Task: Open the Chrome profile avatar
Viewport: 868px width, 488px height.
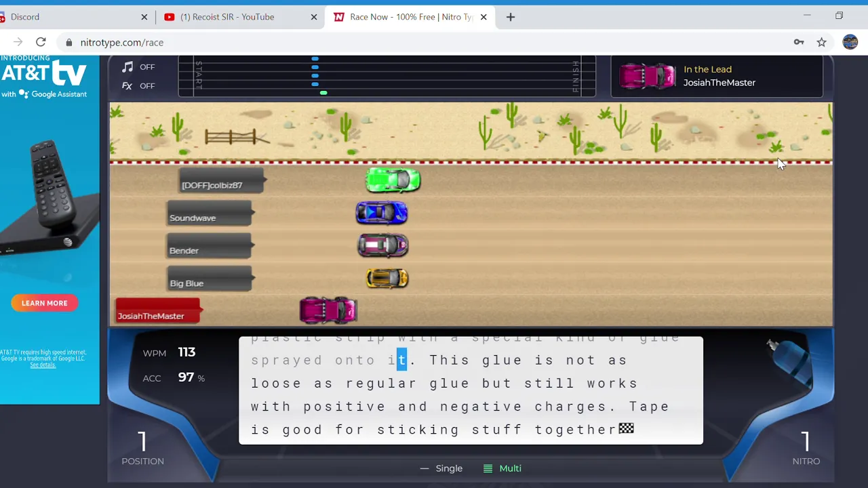Action: [x=850, y=42]
